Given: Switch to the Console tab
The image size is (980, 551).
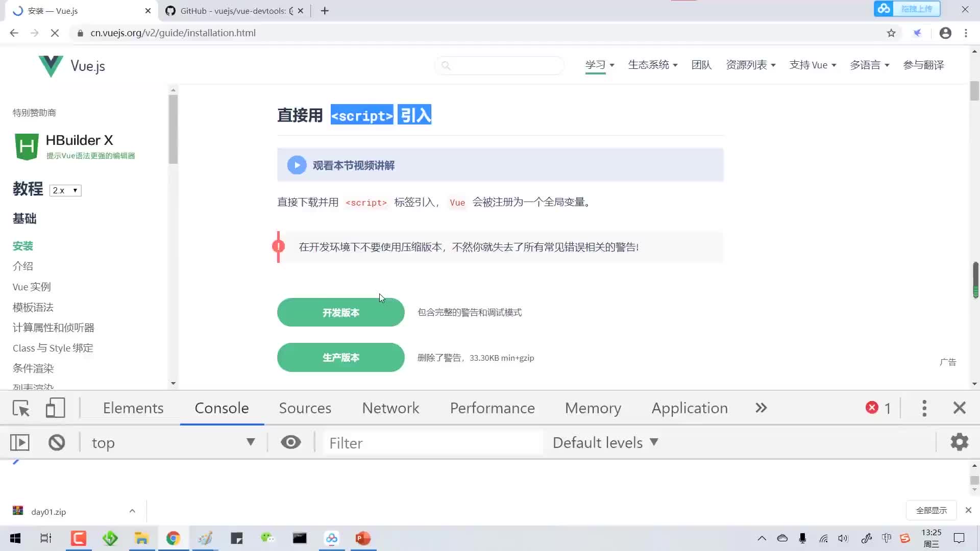Looking at the screenshot, I should point(222,408).
